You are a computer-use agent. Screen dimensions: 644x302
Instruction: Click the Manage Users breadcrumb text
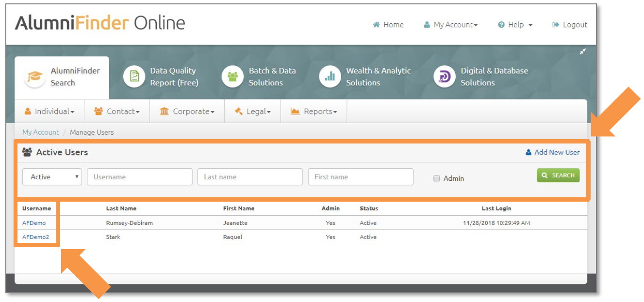pyautogui.click(x=92, y=132)
